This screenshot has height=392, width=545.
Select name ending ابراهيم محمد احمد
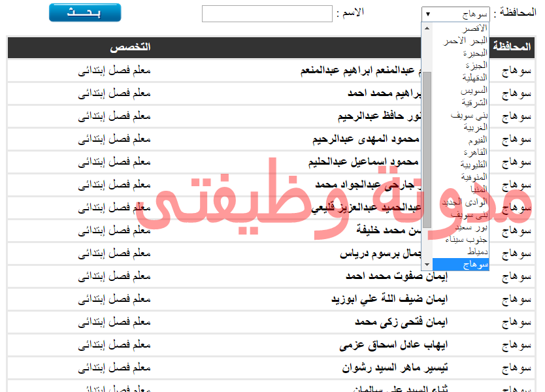[384, 93]
